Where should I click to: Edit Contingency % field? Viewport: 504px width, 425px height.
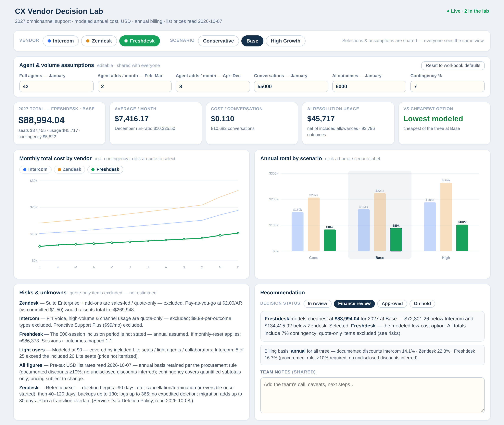(447, 86)
